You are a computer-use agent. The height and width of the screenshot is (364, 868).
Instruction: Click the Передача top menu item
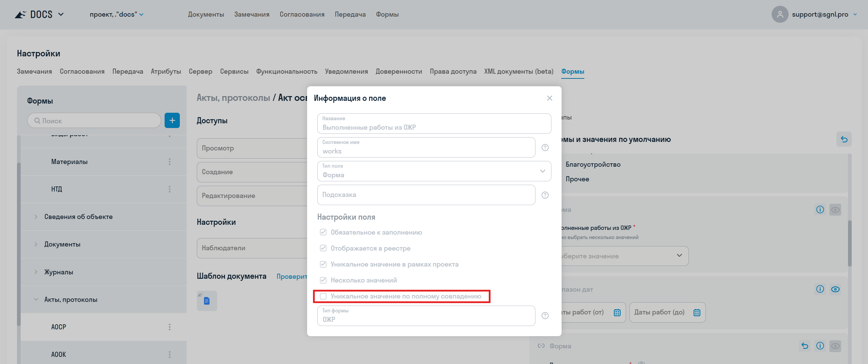pos(350,14)
